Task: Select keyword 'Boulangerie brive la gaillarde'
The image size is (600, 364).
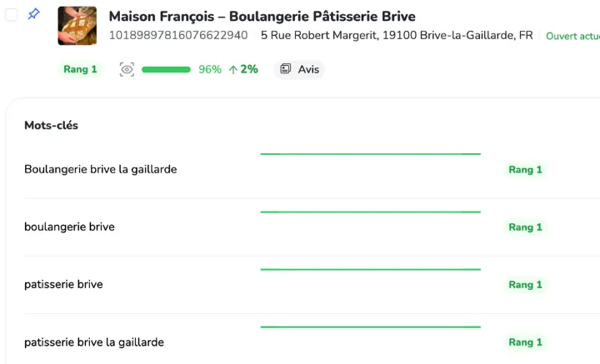Action: 100,169
